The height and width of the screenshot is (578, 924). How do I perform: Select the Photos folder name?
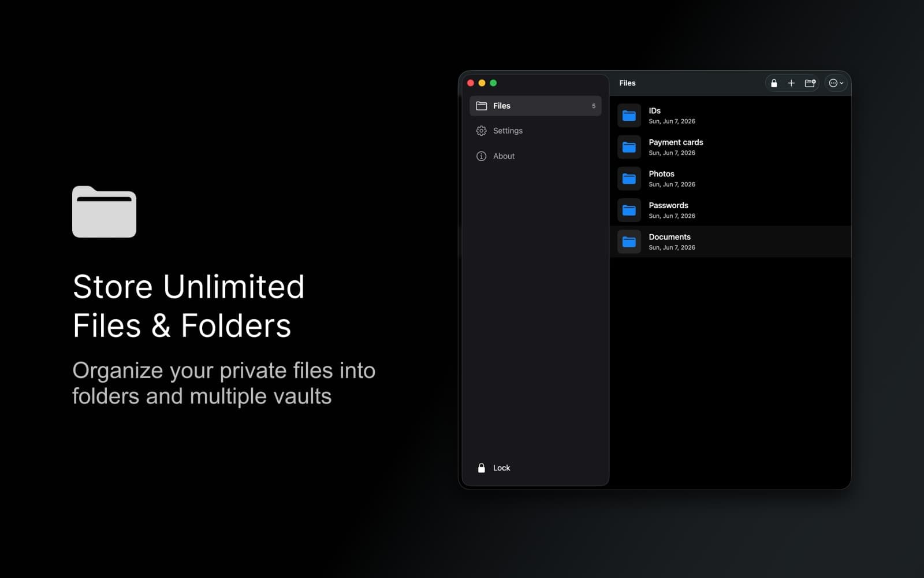[x=661, y=173]
